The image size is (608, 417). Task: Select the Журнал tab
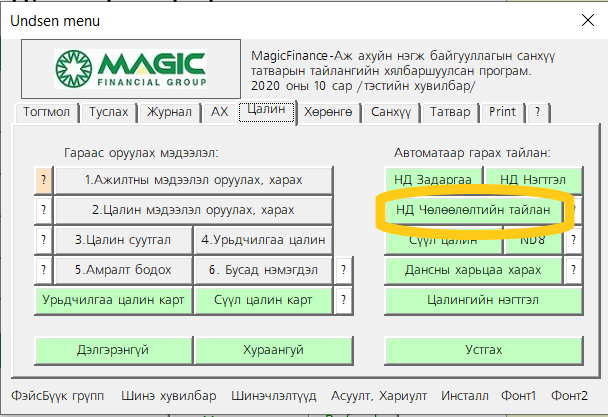coord(165,113)
